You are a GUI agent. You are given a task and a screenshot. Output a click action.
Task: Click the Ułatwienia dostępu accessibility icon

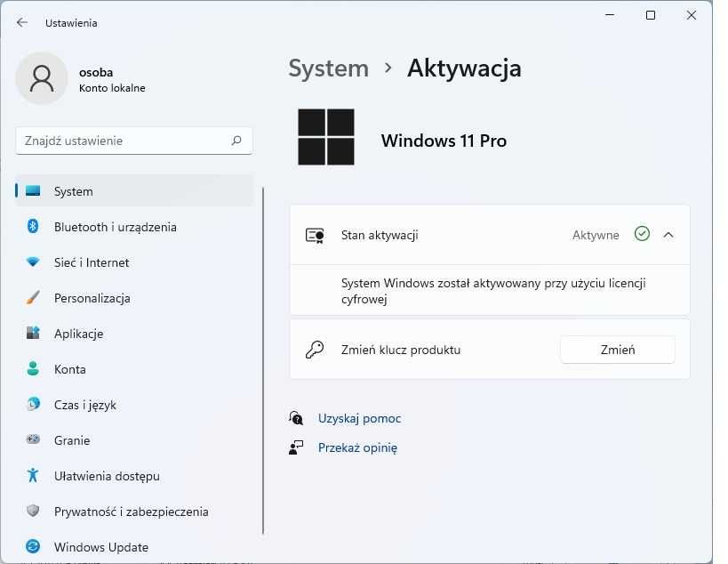point(33,476)
